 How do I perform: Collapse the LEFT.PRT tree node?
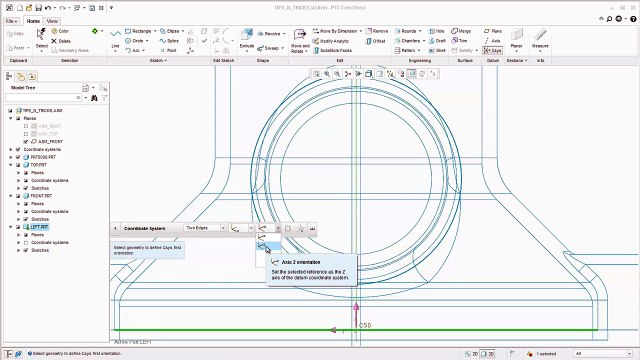[11, 227]
